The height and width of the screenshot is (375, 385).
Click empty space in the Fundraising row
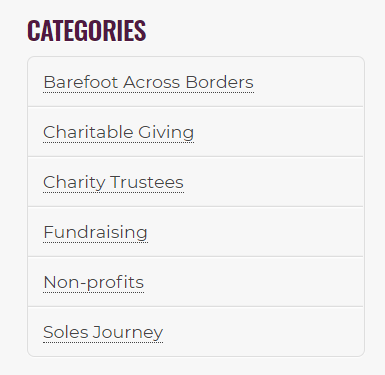tap(255, 232)
